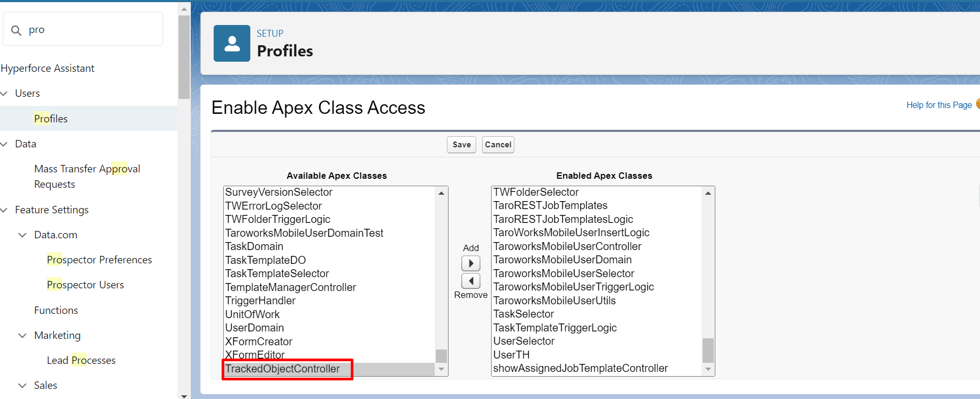Screen dimensions: 980x399
Task: Save the Apex class access changes
Action: (461, 145)
